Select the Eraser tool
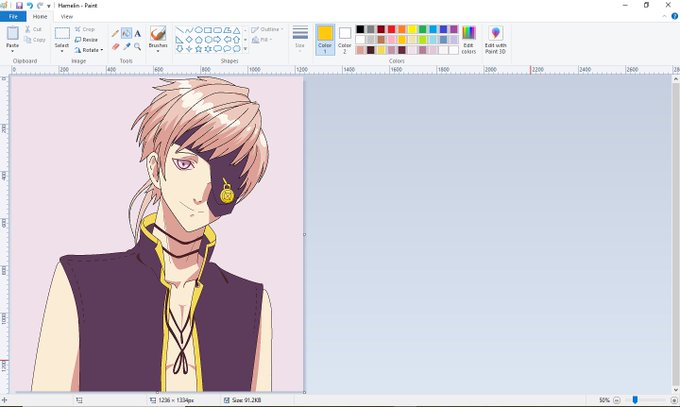Viewport: 680px width, 407px height. click(115, 46)
